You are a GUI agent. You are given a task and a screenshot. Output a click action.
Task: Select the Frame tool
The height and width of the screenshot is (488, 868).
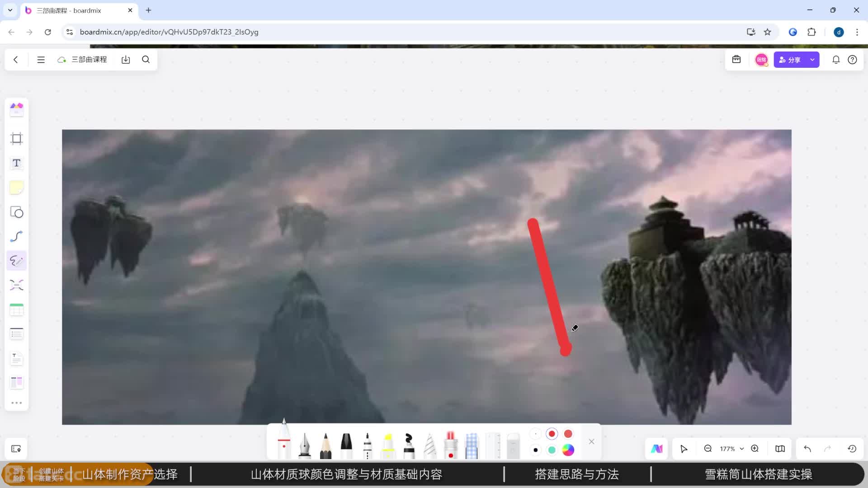17,139
